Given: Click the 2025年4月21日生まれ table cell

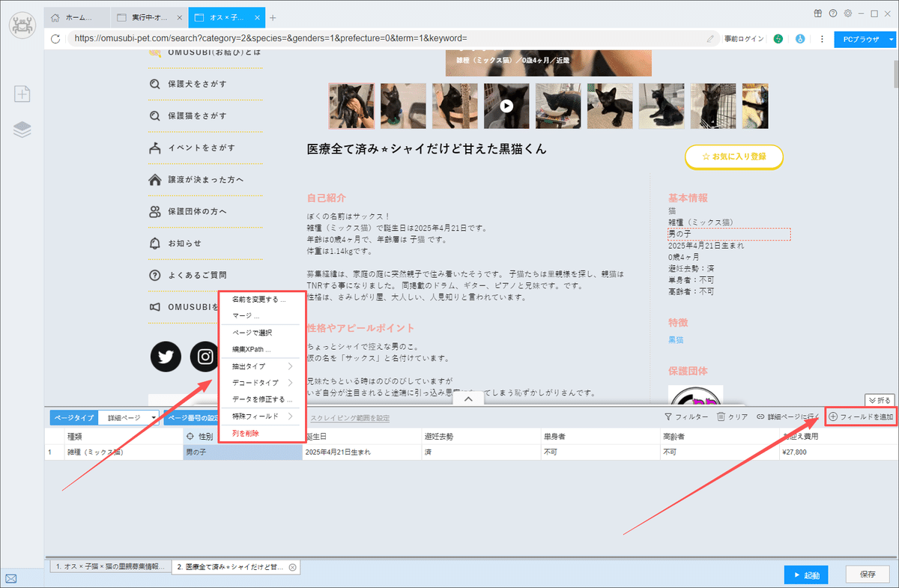Looking at the screenshot, I should point(362,452).
